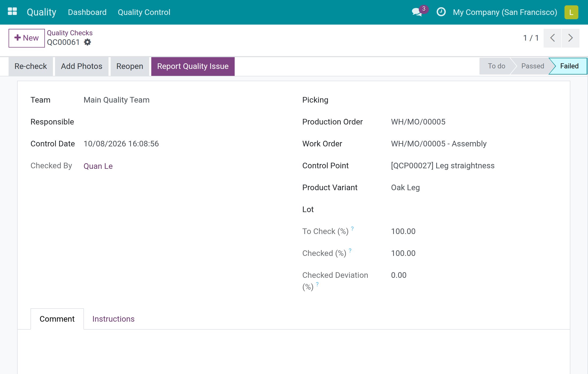Select the To do status stage
This screenshot has height=374, width=588.
(496, 66)
